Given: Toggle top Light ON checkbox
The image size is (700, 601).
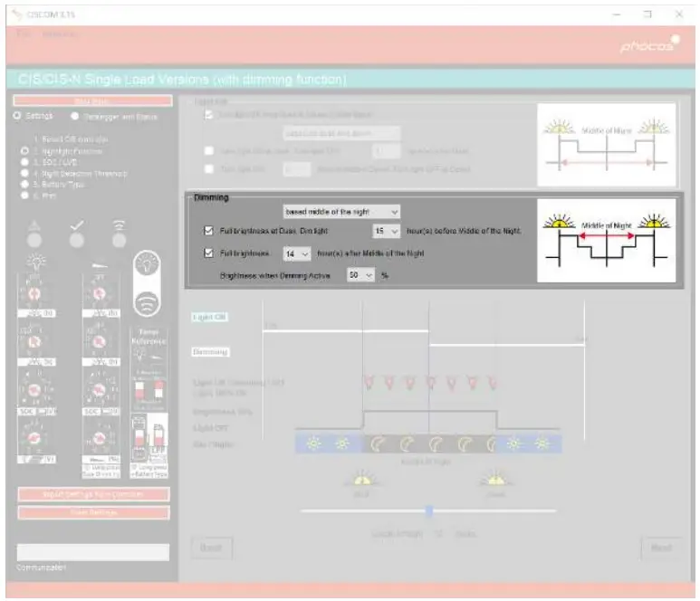Looking at the screenshot, I should [x=208, y=115].
